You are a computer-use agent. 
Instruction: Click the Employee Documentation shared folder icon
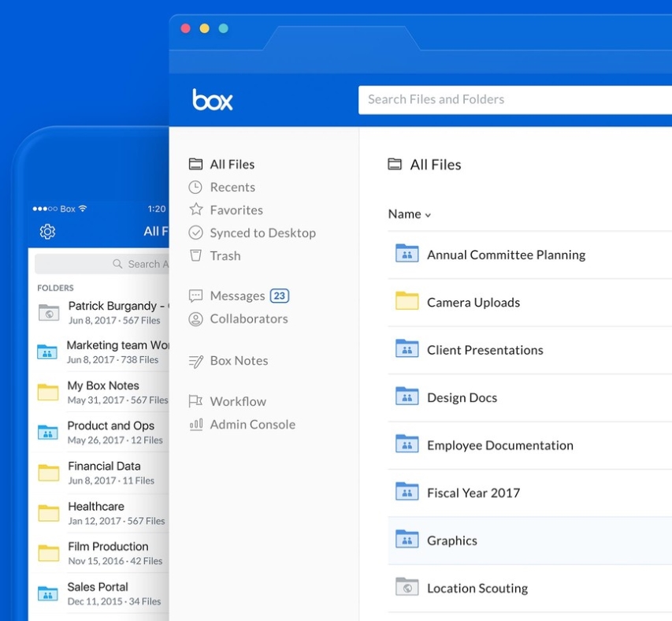407,443
